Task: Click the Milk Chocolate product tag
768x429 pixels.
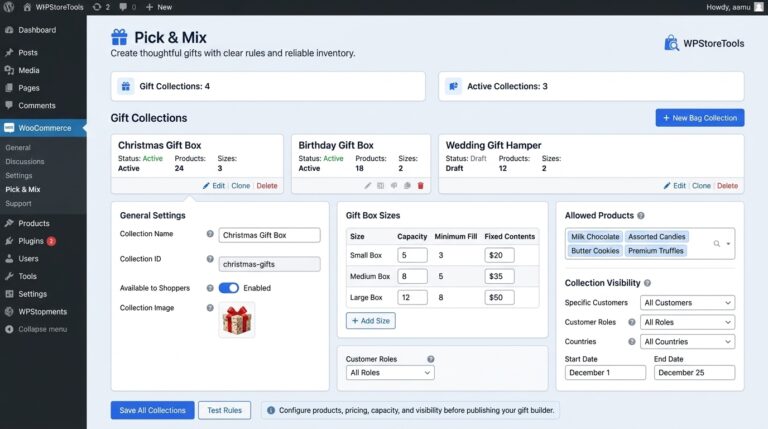Action: 595,237
